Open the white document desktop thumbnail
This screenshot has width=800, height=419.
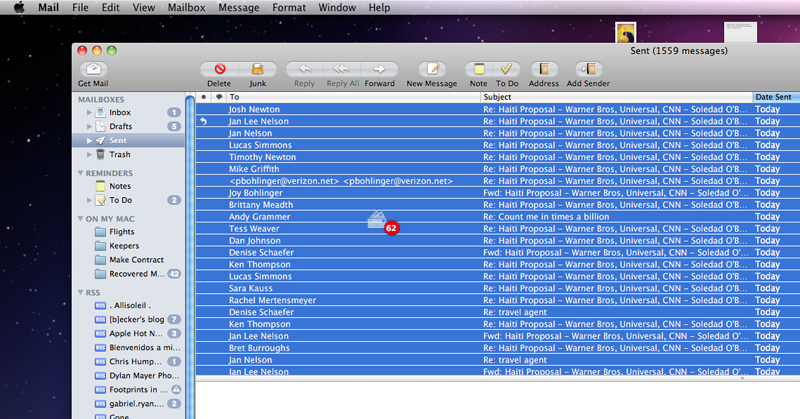pyautogui.click(x=740, y=33)
